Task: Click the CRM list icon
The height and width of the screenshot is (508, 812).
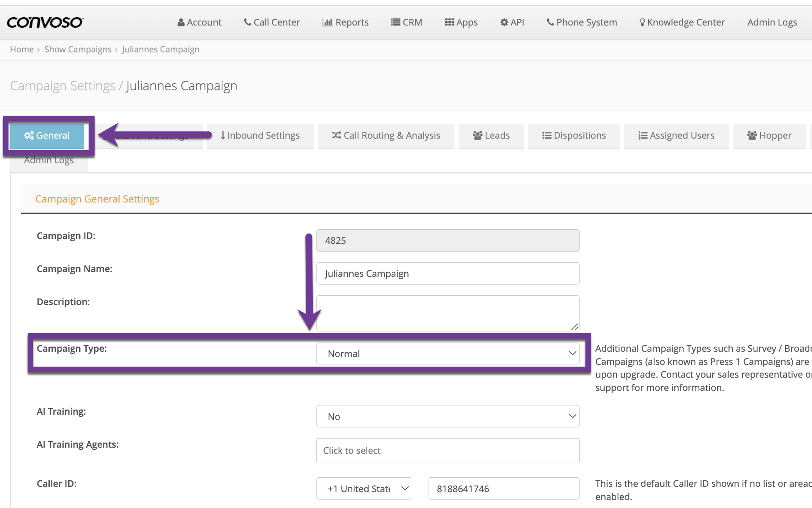Action: click(x=395, y=22)
